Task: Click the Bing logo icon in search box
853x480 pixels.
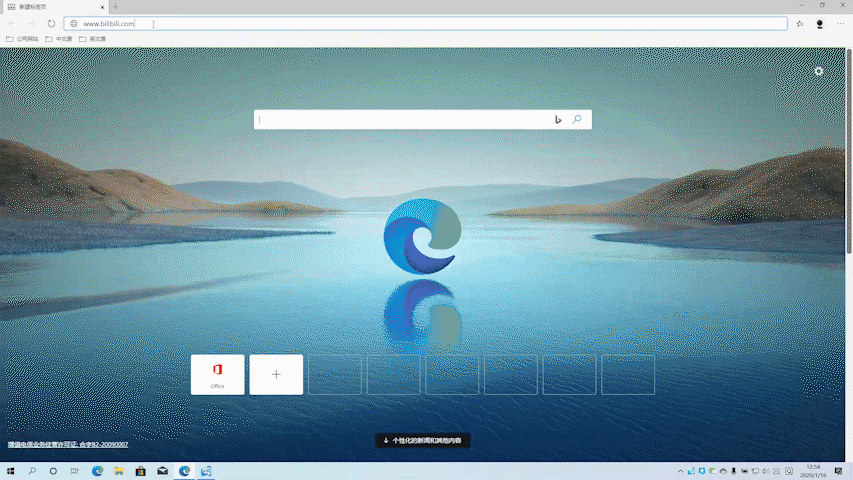Action: (558, 120)
